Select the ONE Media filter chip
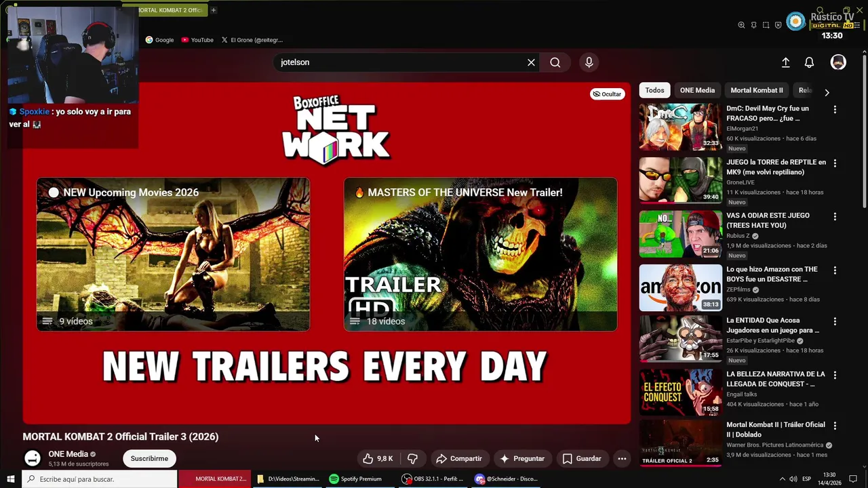Screen dimensions: 868x488 (697, 90)
